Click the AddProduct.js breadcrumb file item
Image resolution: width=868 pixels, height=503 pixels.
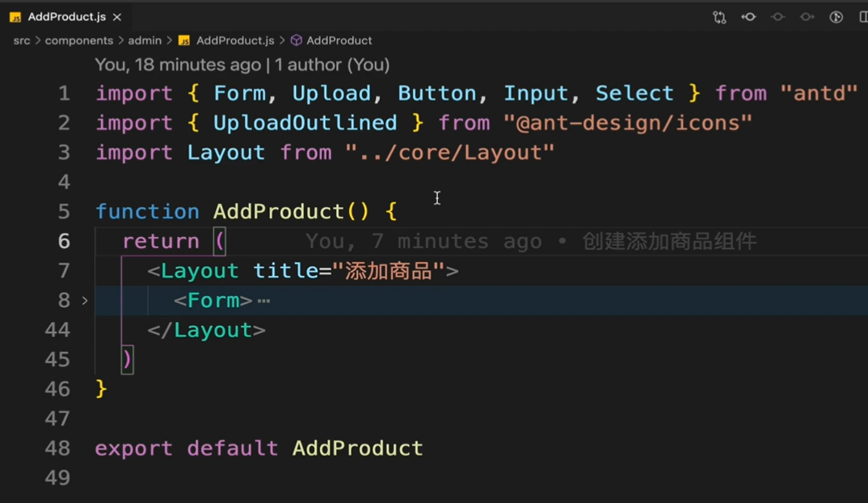click(x=235, y=40)
